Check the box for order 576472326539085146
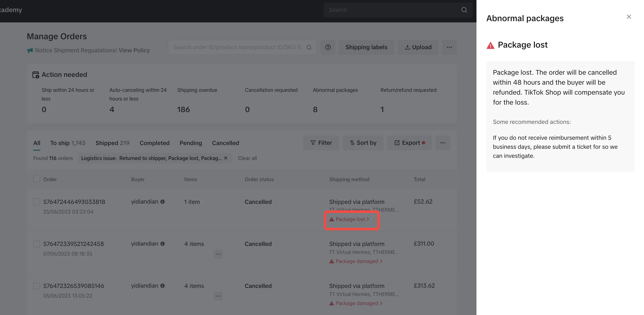This screenshot has height=315, width=644. click(37, 286)
